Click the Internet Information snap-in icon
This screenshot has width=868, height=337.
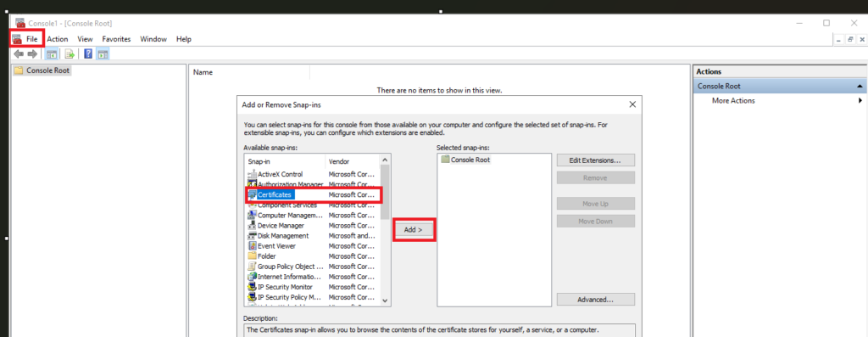coord(252,277)
